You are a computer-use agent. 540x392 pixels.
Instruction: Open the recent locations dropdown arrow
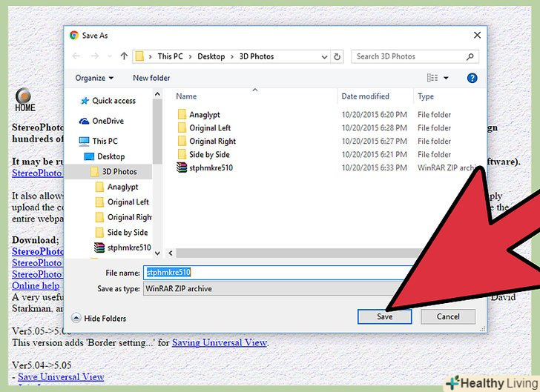[110, 56]
